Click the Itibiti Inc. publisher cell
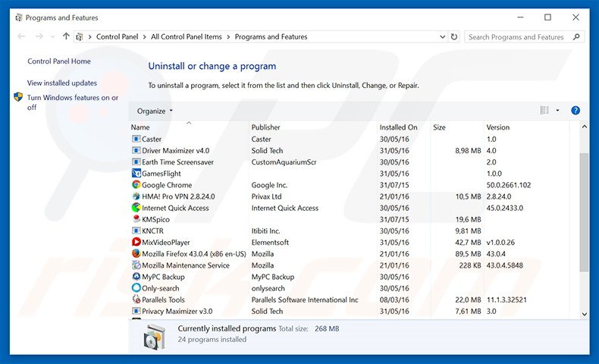This screenshot has width=599, height=364. click(x=265, y=231)
